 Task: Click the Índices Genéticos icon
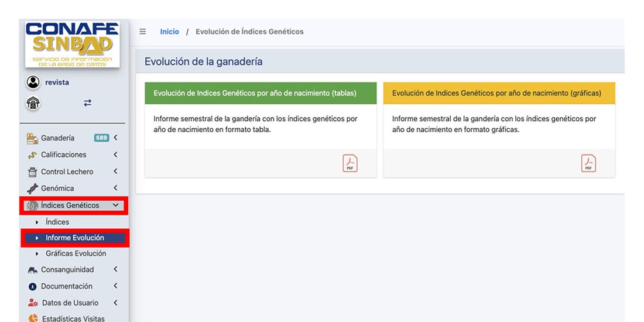(x=32, y=205)
